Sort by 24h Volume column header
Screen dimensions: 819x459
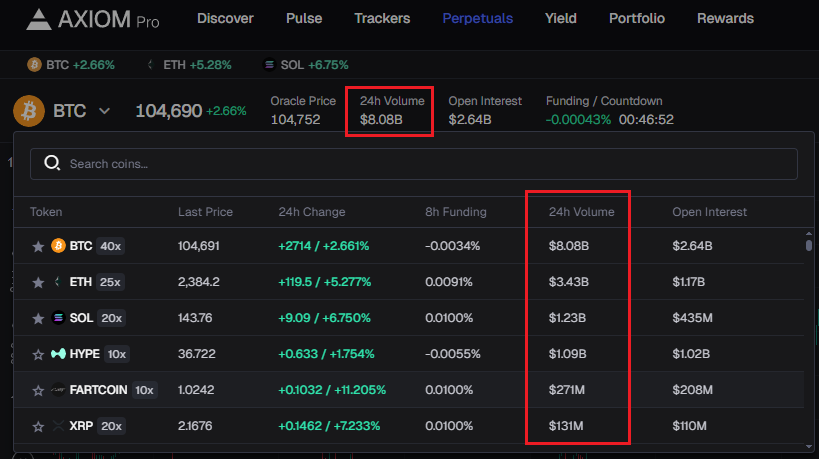581,212
